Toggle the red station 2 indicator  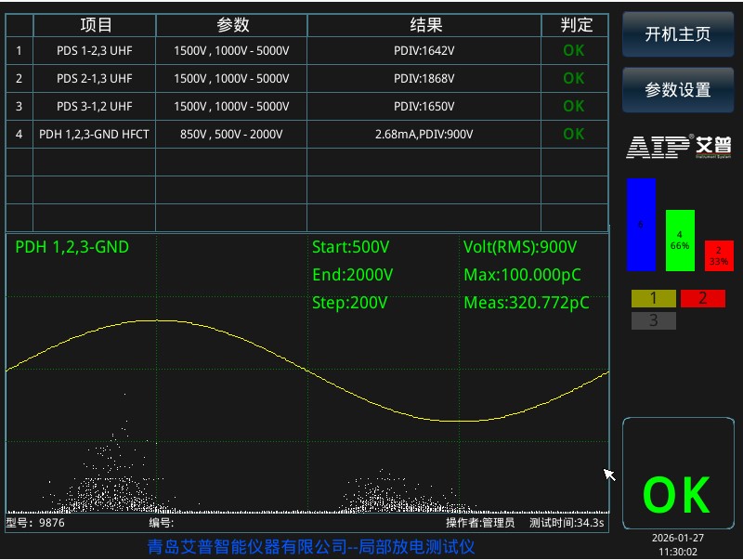pos(703,298)
